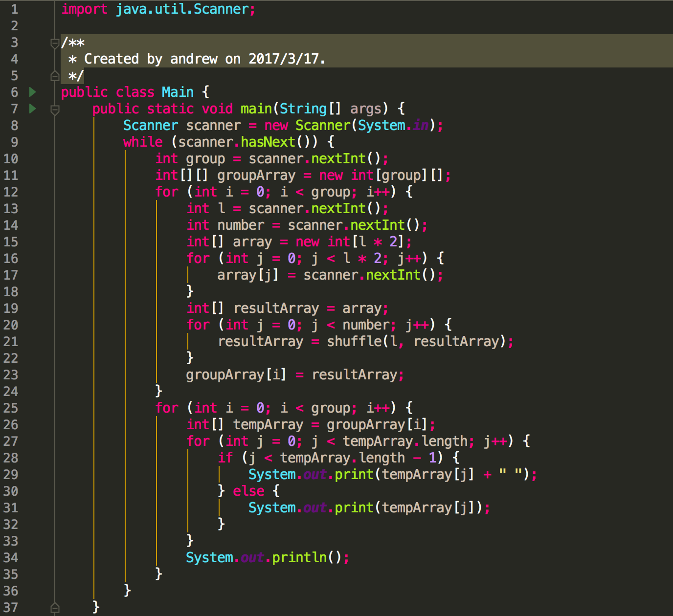Click the run arrow beside the main method
Image resolution: width=673 pixels, height=616 pixels.
(x=33, y=109)
